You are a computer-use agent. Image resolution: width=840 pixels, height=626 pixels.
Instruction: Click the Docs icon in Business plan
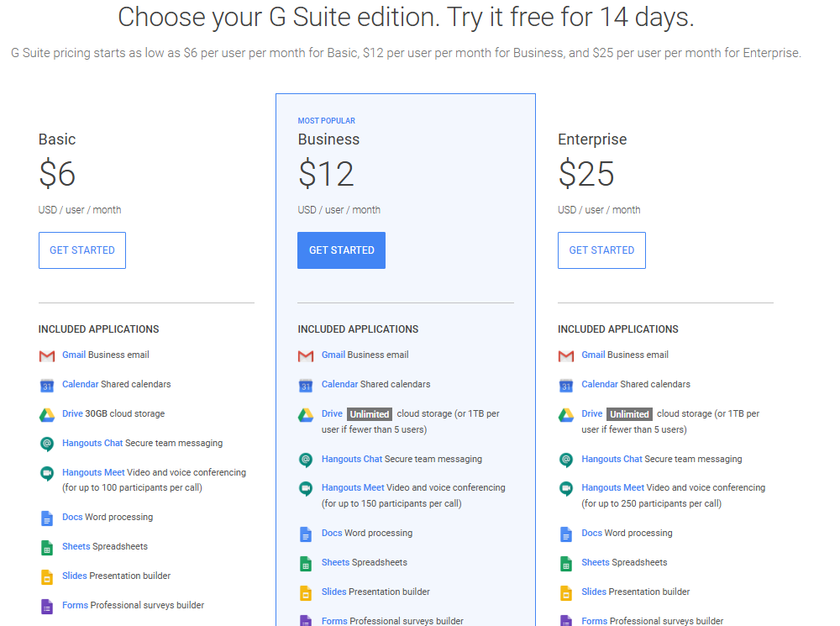(x=306, y=534)
